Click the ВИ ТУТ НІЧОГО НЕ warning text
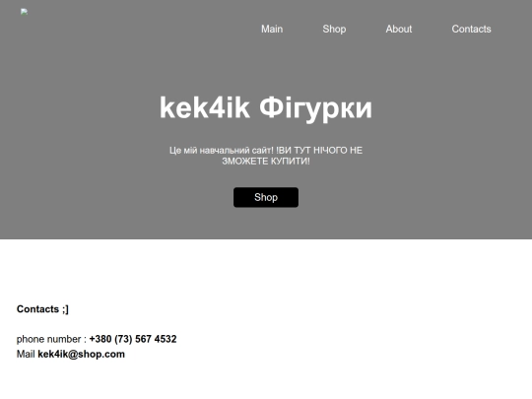Viewport: 532px width, 399px height. (320, 151)
